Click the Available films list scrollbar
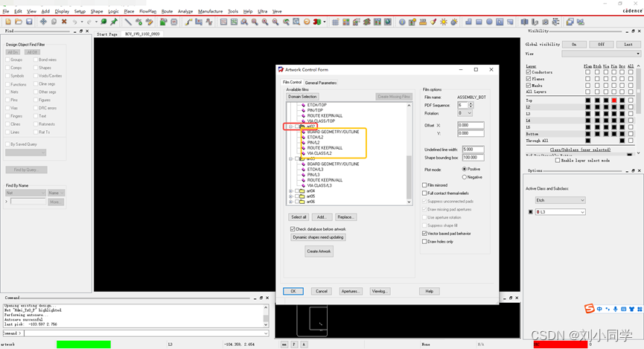Viewport: 644px width, 349px height. 409,153
